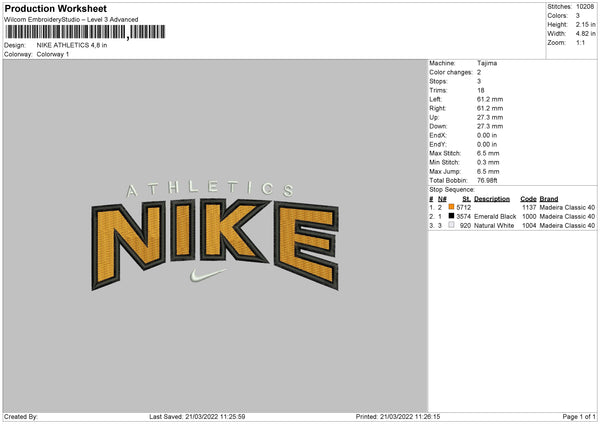600x424 pixels.
Task: Click the stitch count 920 in row 3
Action: (465, 226)
